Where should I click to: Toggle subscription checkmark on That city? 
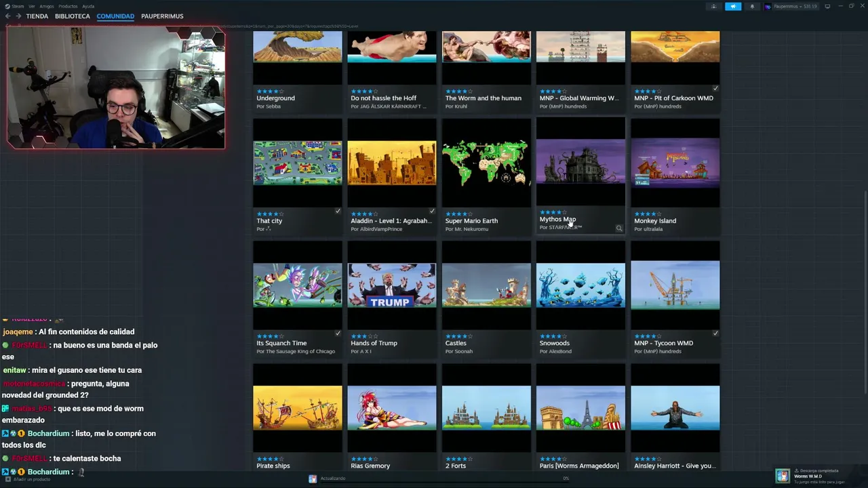pos(338,211)
